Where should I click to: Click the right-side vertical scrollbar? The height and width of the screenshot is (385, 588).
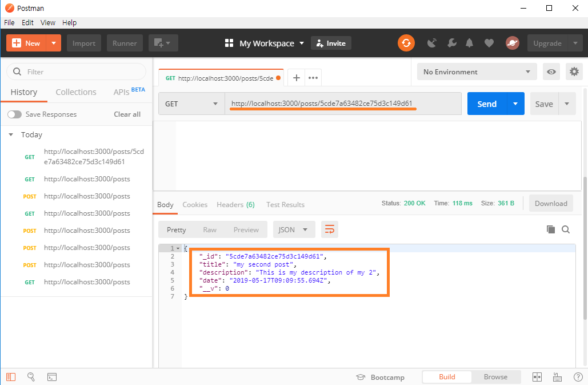[585, 248]
